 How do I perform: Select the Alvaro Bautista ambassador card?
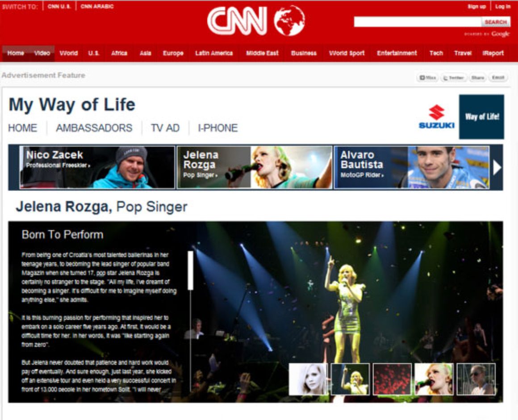(412, 167)
